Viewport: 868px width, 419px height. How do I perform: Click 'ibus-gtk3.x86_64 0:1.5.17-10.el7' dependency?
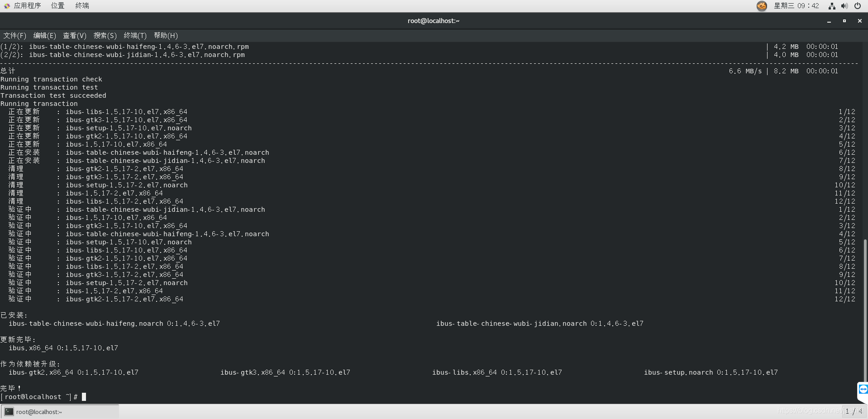click(x=285, y=372)
